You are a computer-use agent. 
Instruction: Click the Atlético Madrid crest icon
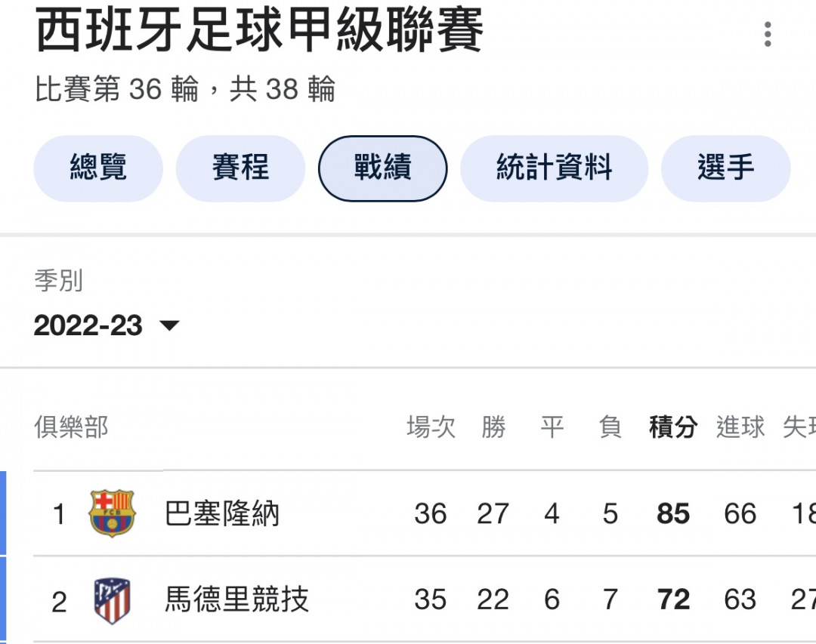[112, 600]
